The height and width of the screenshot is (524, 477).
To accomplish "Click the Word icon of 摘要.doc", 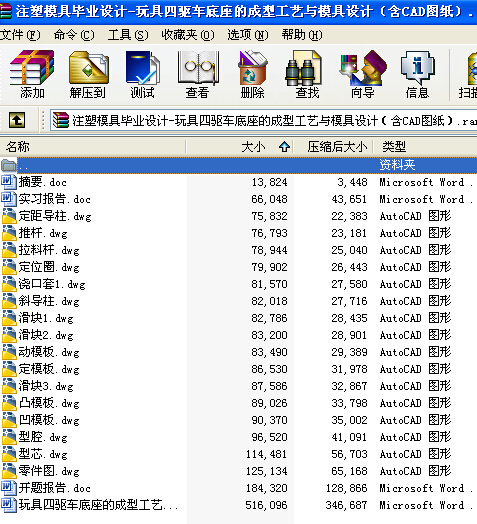I will (8, 182).
